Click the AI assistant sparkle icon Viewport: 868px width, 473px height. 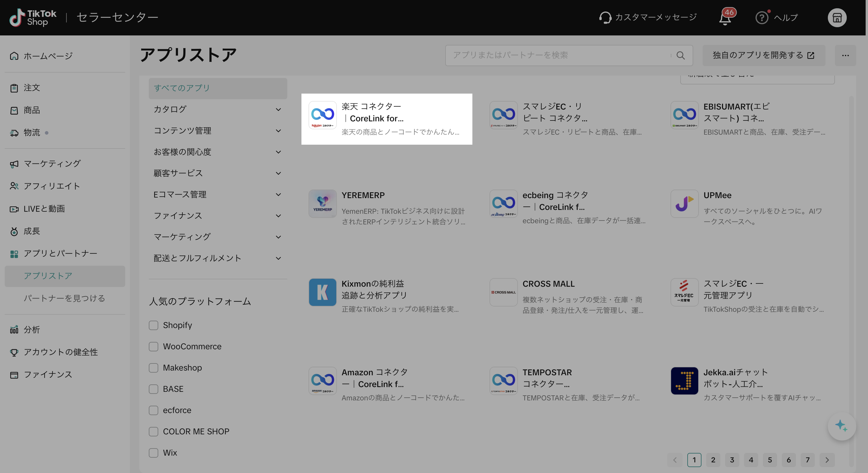tap(841, 426)
